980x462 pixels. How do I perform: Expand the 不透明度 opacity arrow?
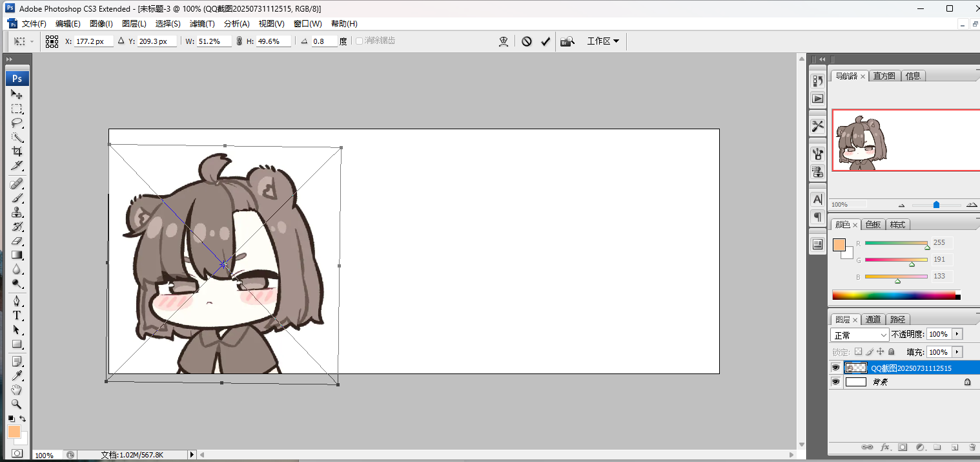pos(957,334)
